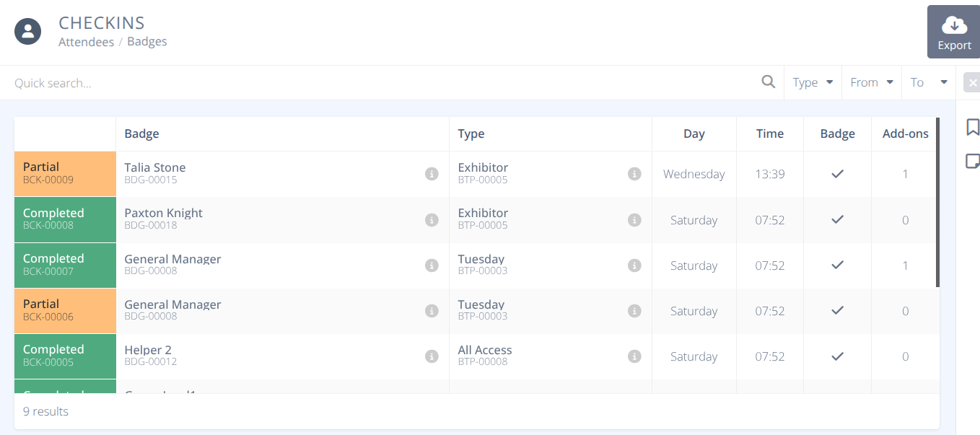Click inside the quick search field
This screenshot has height=435, width=980.
(289, 82)
